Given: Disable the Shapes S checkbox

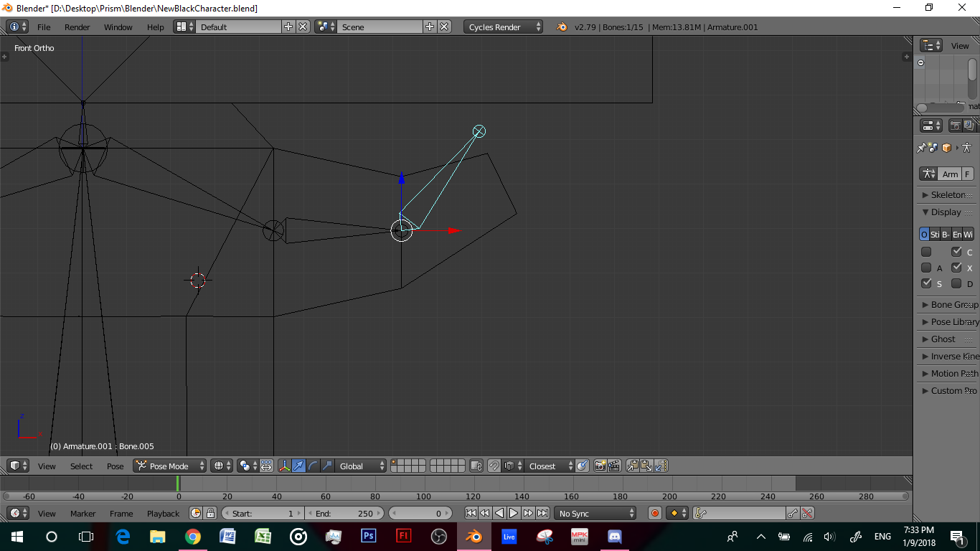Looking at the screenshot, I should click(926, 283).
